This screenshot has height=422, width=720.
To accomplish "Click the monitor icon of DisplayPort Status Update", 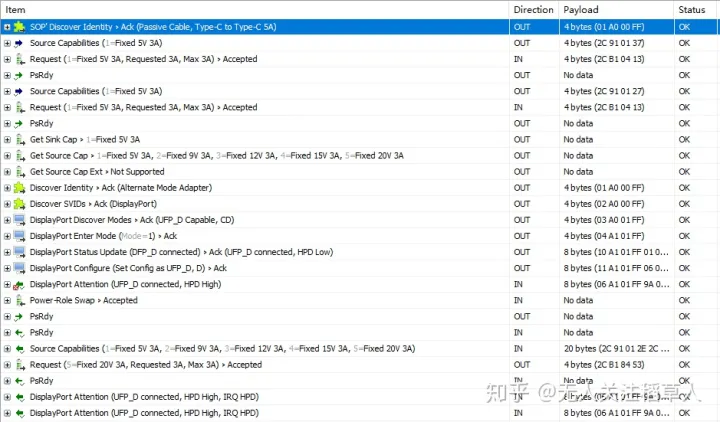I will coord(19,252).
